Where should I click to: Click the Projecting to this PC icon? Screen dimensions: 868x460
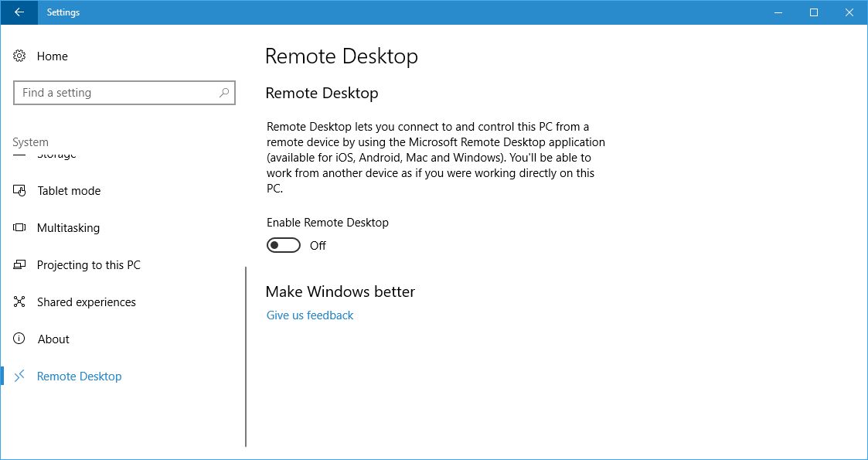(x=19, y=264)
